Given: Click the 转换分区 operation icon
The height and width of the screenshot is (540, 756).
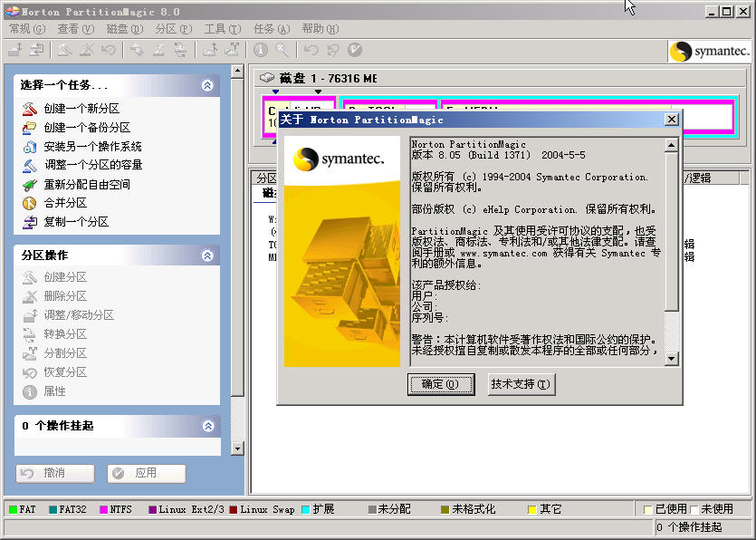Looking at the screenshot, I should tap(29, 334).
